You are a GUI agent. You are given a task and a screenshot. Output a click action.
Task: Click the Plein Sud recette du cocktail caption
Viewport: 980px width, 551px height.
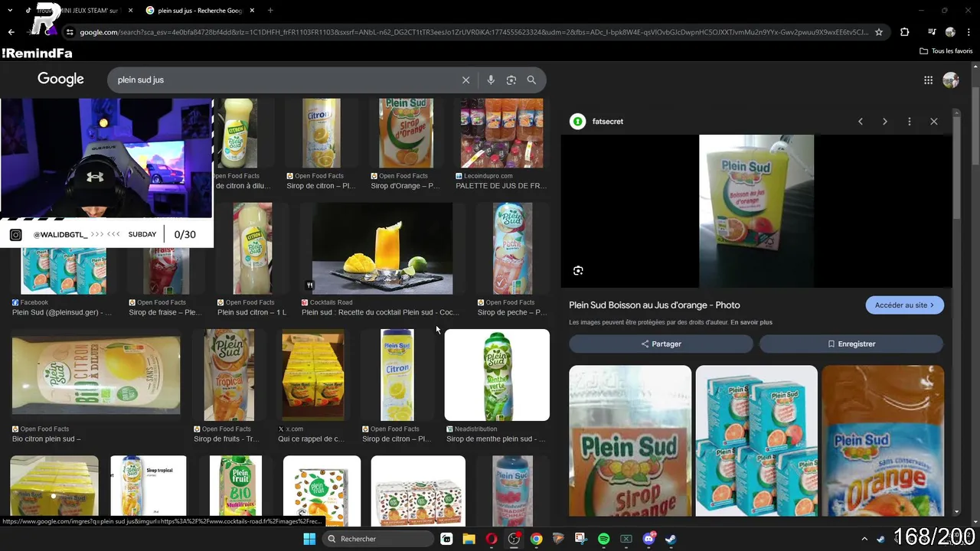tap(381, 312)
